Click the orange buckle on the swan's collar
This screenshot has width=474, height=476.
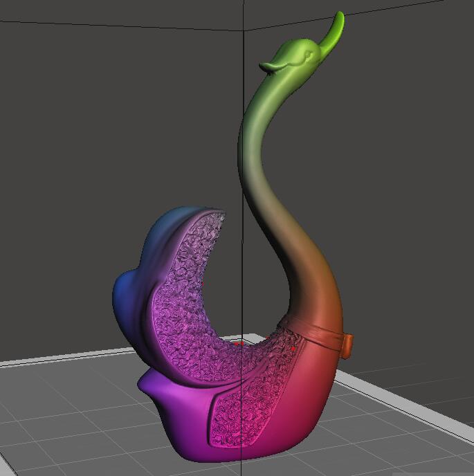coord(348,346)
